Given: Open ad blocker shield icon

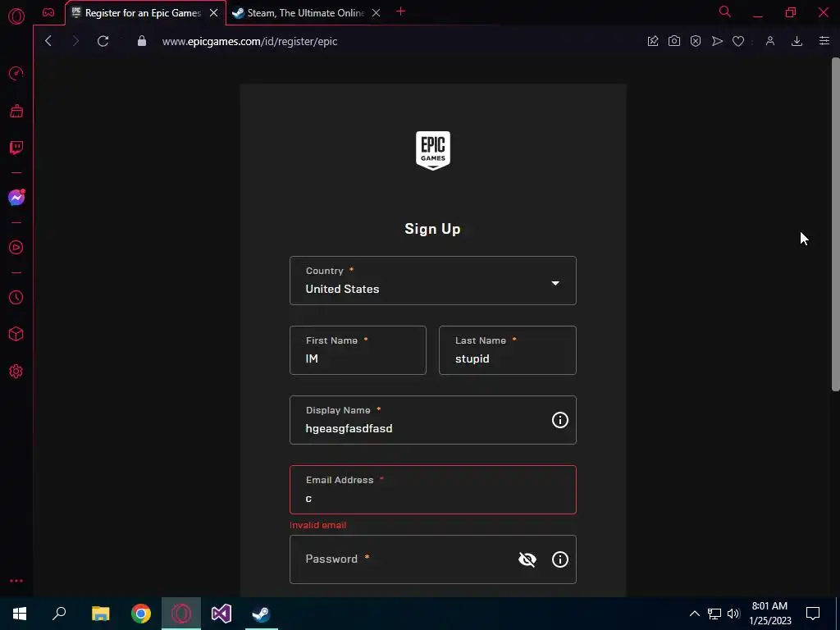Looking at the screenshot, I should click(x=696, y=41).
